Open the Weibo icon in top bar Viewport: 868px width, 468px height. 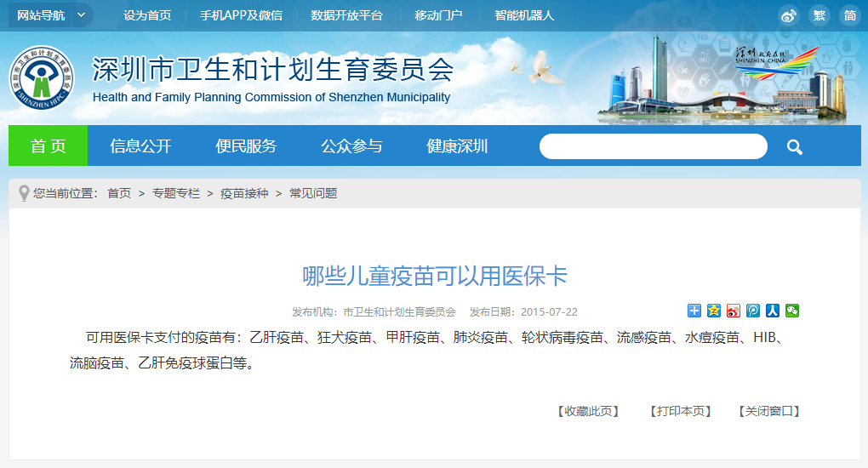789,15
